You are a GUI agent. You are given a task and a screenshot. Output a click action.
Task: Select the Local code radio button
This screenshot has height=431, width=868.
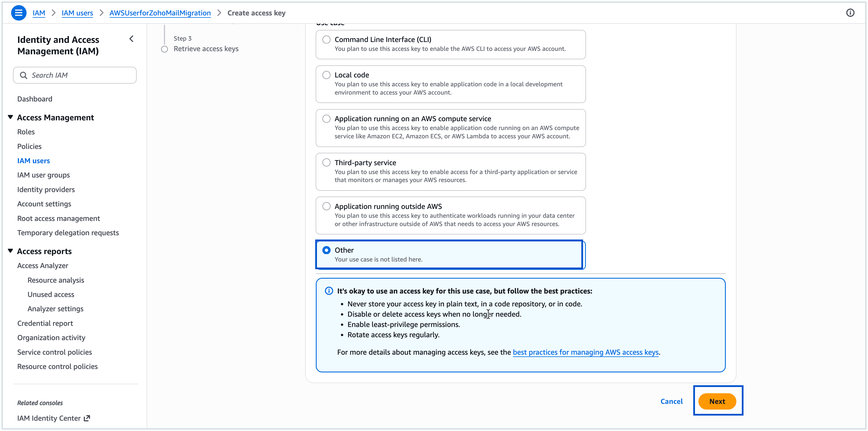tap(326, 75)
